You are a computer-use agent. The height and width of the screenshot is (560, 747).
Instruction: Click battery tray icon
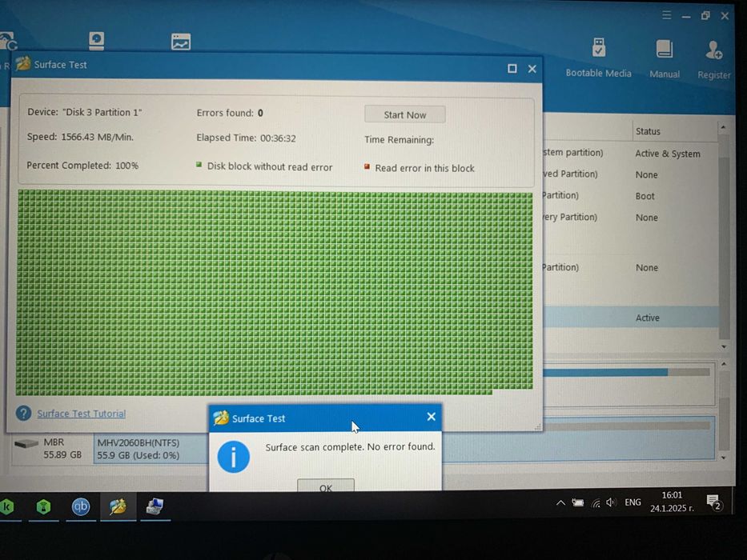point(578,502)
